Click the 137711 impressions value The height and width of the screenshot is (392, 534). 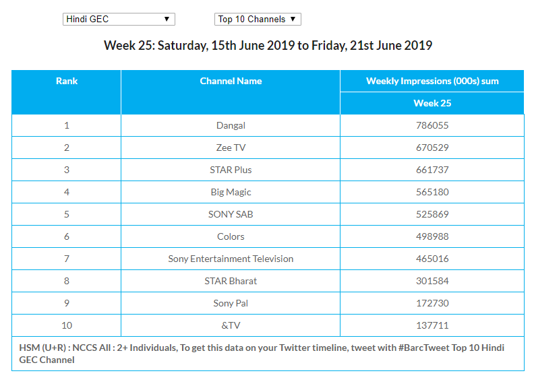[x=432, y=325]
